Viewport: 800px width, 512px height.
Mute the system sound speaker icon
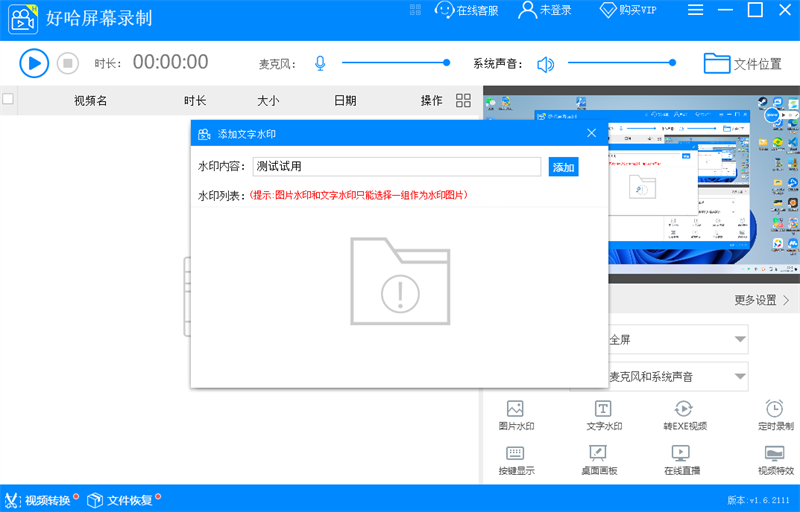[545, 64]
